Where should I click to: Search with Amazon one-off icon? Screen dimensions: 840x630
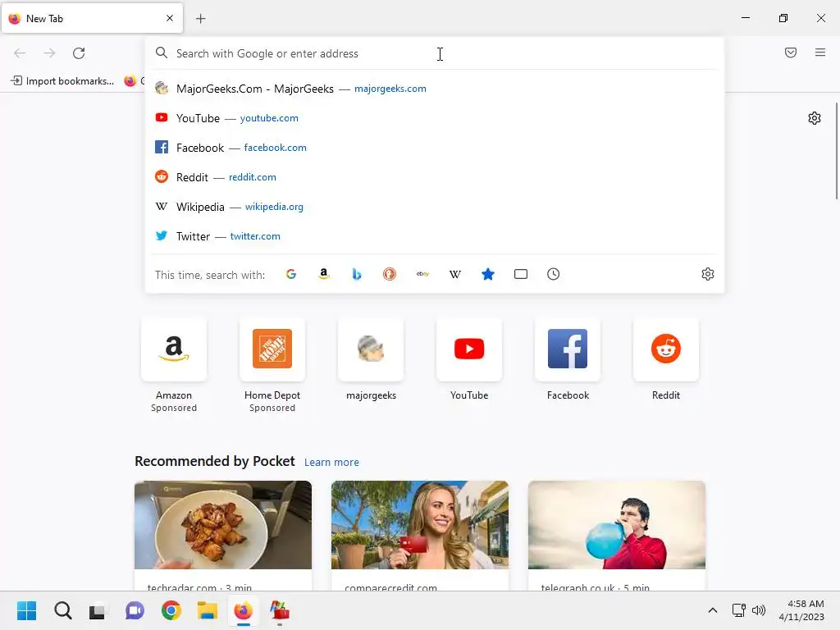click(x=323, y=274)
